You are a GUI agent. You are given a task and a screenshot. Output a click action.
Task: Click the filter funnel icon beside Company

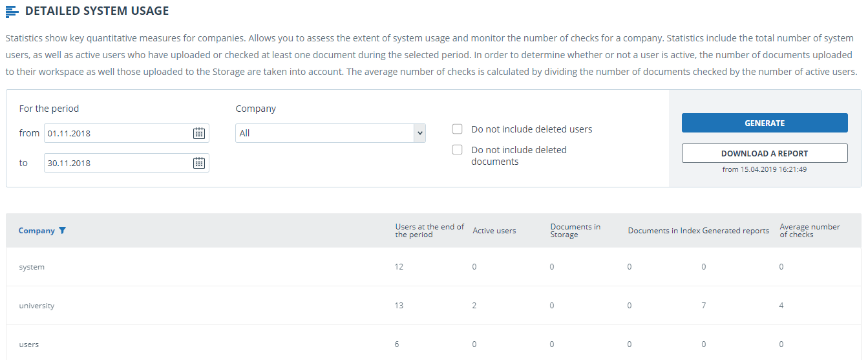(62, 231)
